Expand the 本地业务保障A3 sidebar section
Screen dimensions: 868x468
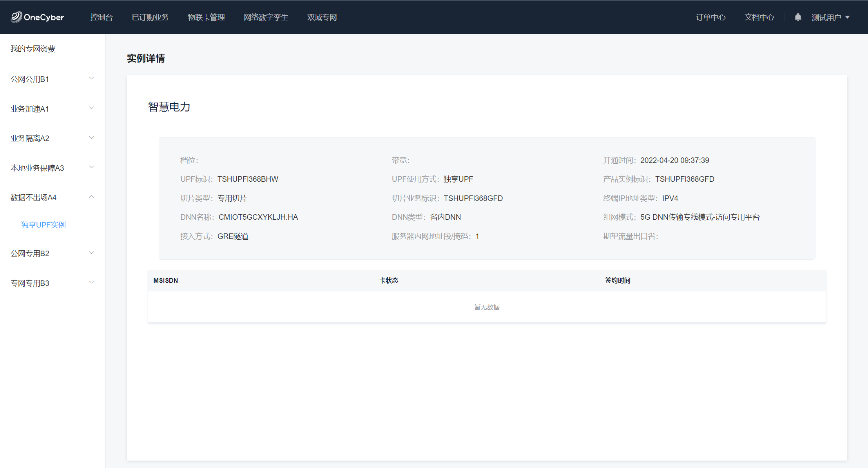[x=37, y=168]
